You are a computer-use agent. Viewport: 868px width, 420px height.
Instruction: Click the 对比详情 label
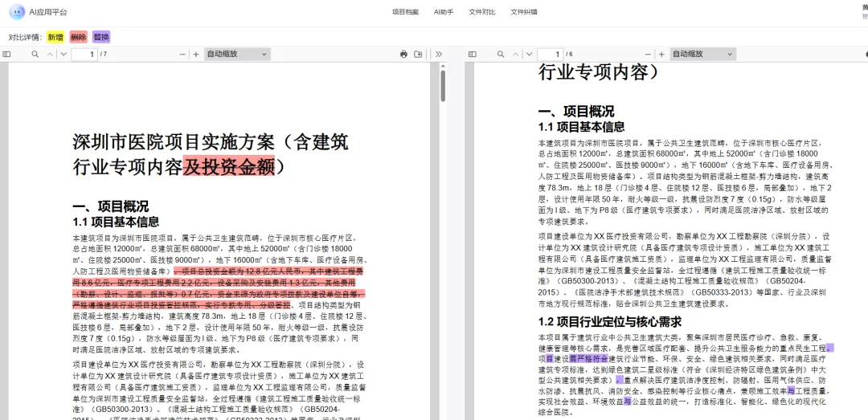(25, 37)
